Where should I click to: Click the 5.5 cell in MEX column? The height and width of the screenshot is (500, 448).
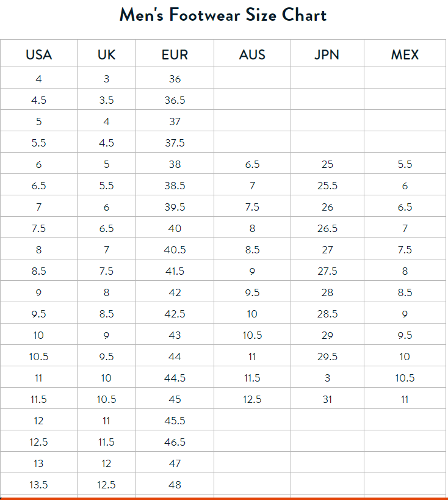(x=405, y=164)
